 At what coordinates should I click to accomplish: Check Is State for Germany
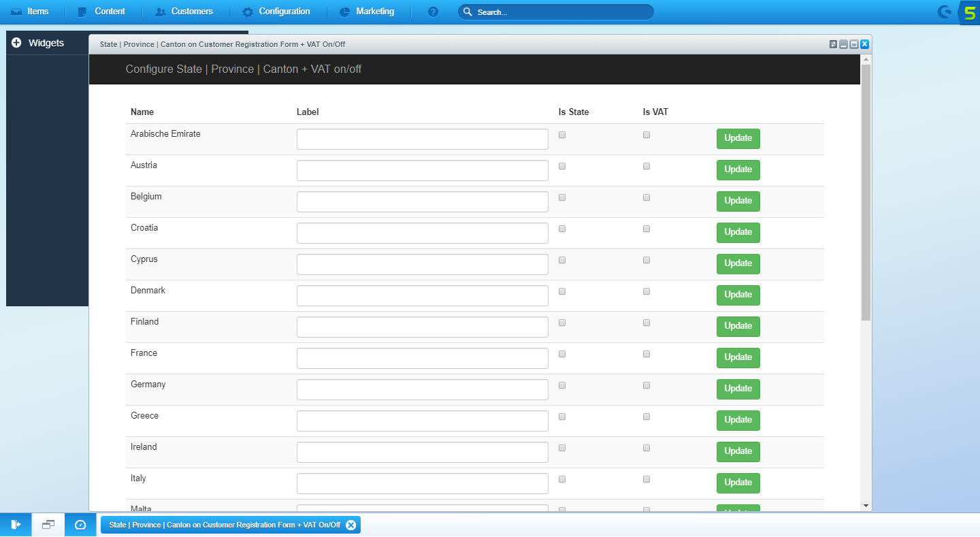pyautogui.click(x=562, y=385)
